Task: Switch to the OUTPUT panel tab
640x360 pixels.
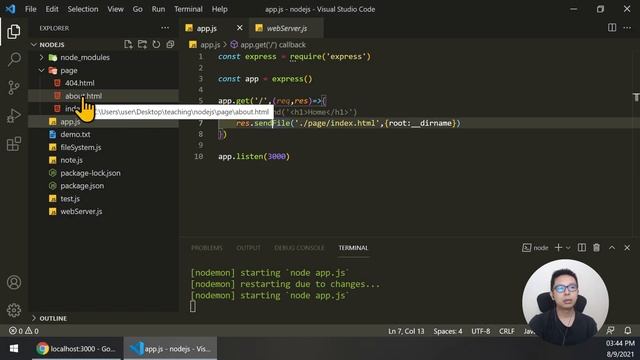Action: [248, 248]
